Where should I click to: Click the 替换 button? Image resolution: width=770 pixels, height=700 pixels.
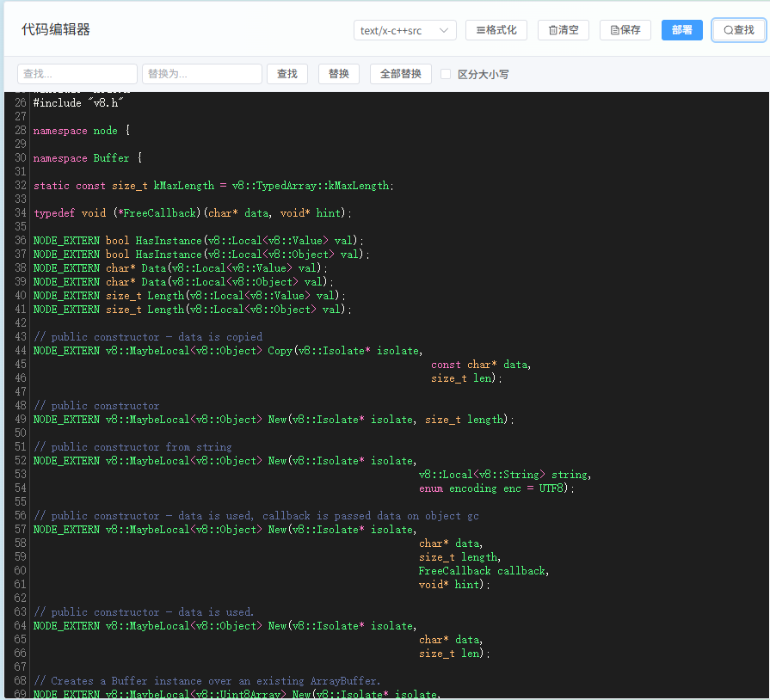click(339, 74)
